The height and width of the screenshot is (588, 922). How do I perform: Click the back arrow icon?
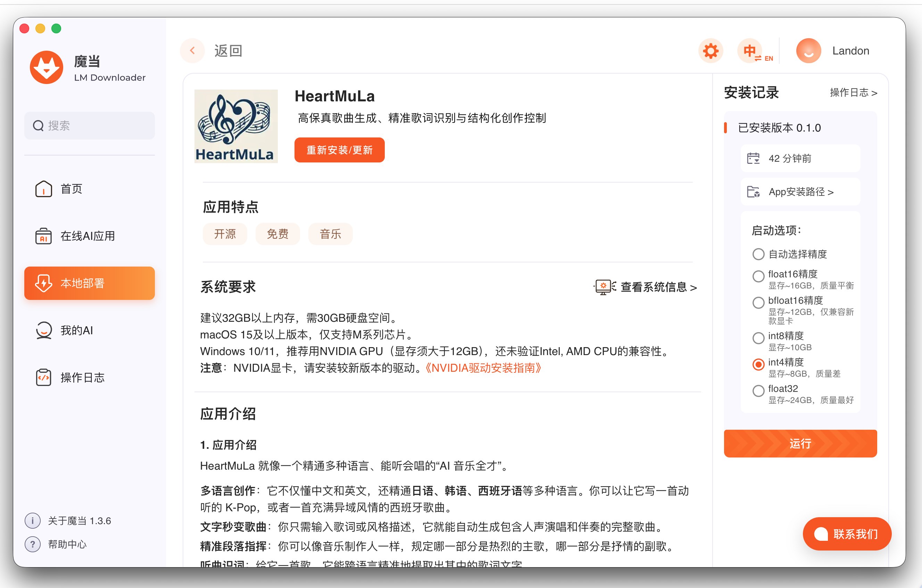(193, 51)
